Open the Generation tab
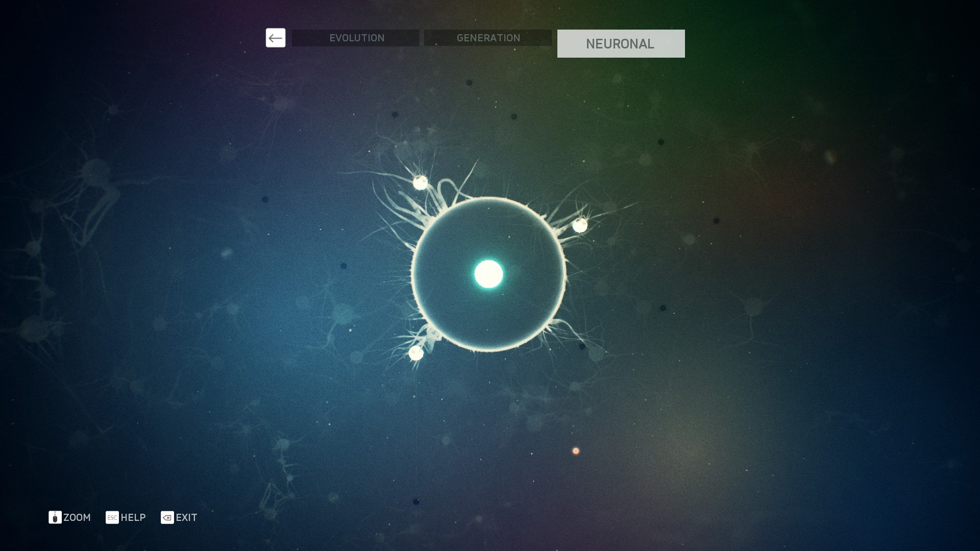This screenshot has height=551, width=980. point(487,38)
